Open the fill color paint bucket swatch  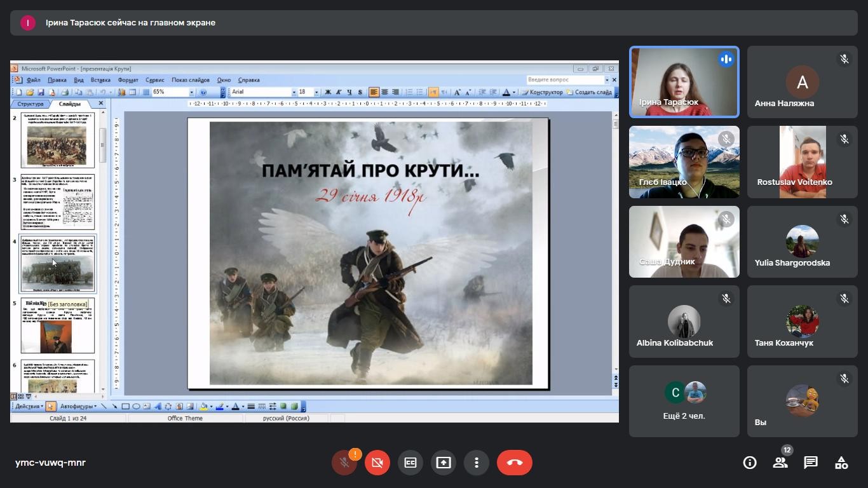[x=204, y=407]
